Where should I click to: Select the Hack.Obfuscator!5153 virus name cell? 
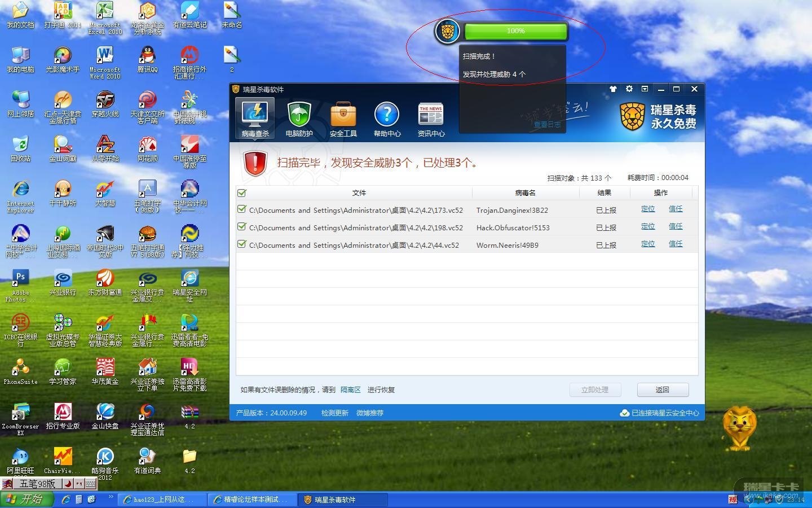click(x=513, y=228)
